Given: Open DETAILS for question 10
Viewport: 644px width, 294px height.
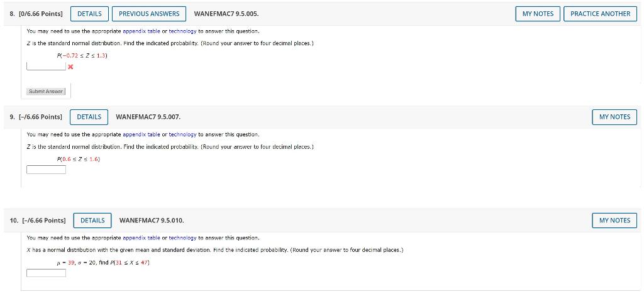Looking at the screenshot, I should [x=92, y=220].
